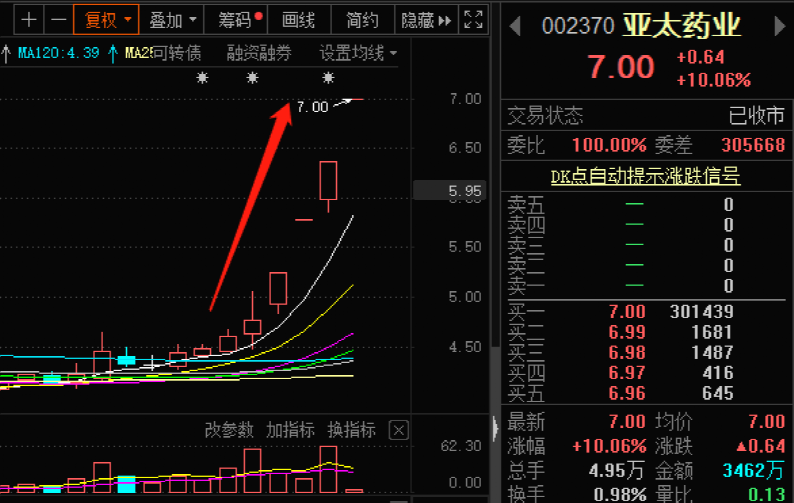The width and height of the screenshot is (794, 503).
Task: Zoom out chart with minus button
Action: pos(59,20)
